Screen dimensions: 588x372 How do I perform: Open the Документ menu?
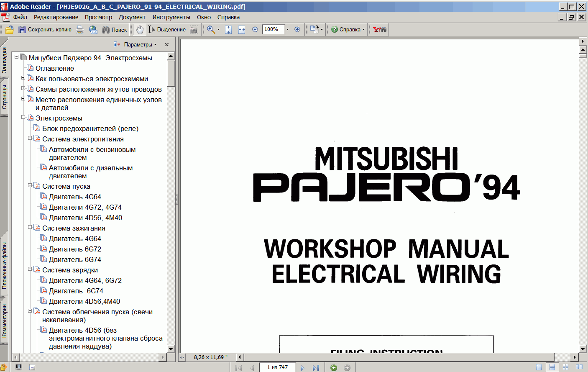pyautogui.click(x=132, y=17)
